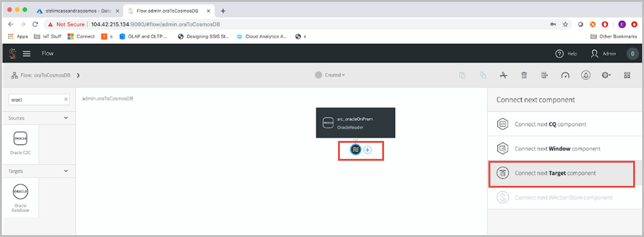The height and width of the screenshot is (237, 644).
Task: Open the Designing SSIS bookmark
Action: [x=204, y=36]
